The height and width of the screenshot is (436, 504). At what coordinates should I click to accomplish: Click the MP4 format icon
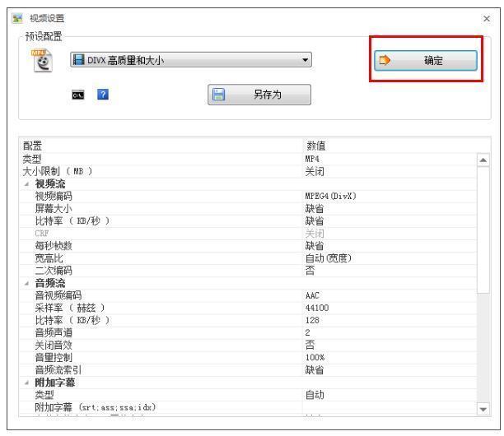click(40, 61)
